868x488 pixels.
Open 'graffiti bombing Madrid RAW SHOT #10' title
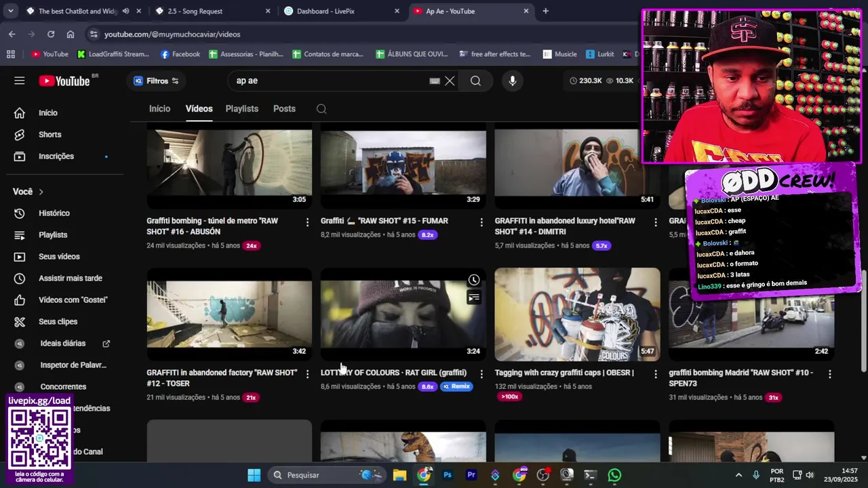pos(741,378)
